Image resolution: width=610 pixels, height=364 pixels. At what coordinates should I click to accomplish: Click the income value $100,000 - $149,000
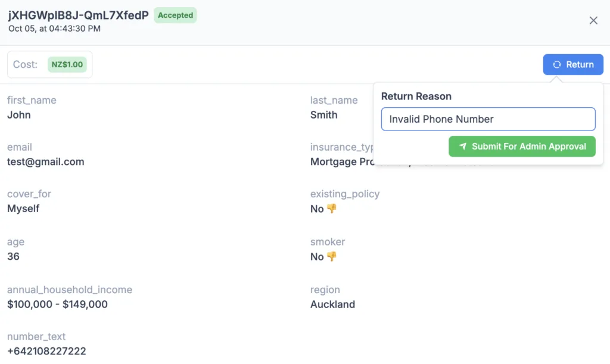click(x=57, y=304)
